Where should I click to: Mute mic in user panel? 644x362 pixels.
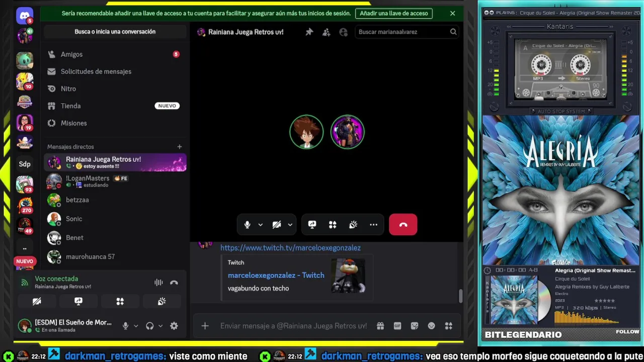coord(125,326)
